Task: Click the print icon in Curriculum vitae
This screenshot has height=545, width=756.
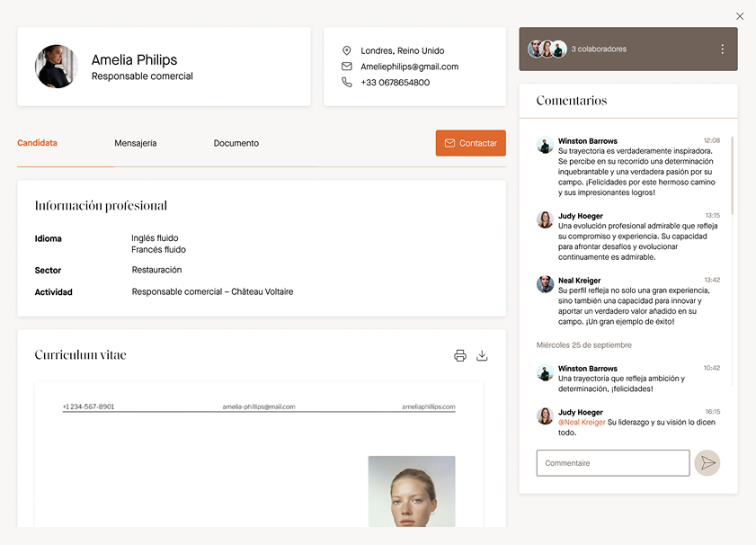Action: 460,355
